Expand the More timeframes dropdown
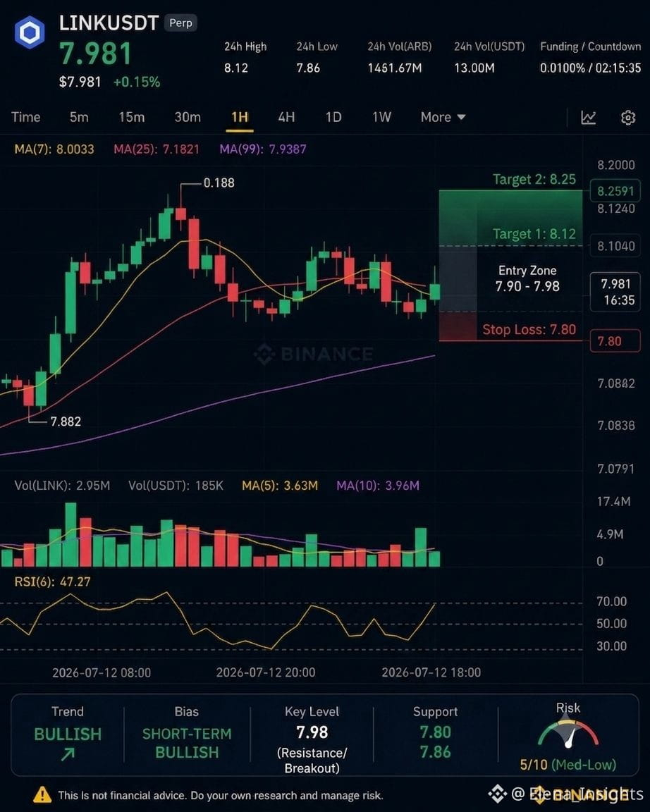650x812 pixels. click(443, 117)
